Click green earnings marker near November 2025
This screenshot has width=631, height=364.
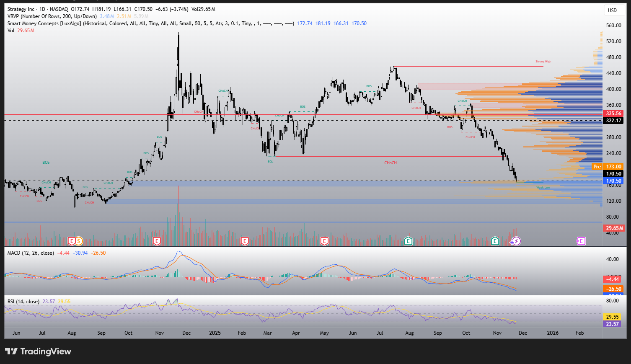click(x=495, y=241)
